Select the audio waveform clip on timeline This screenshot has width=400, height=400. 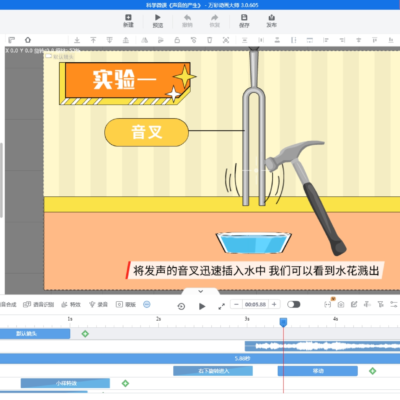point(322,346)
